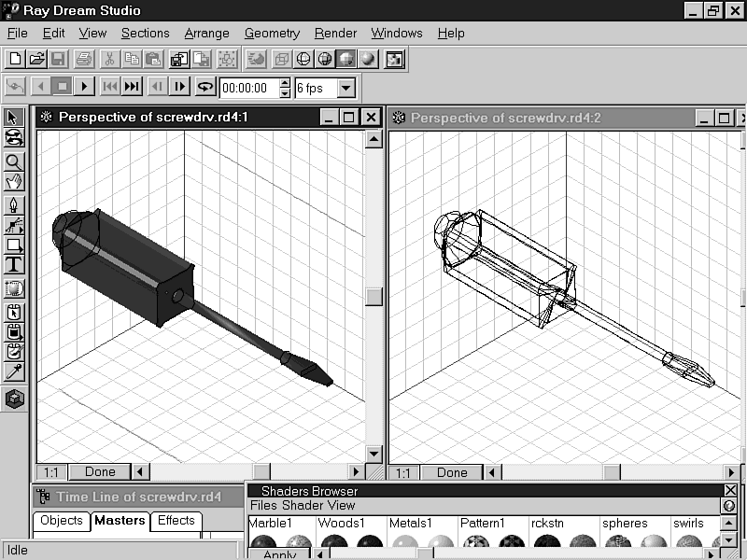Open the Geometry menu
Image resolution: width=747 pixels, height=560 pixels.
click(x=272, y=33)
